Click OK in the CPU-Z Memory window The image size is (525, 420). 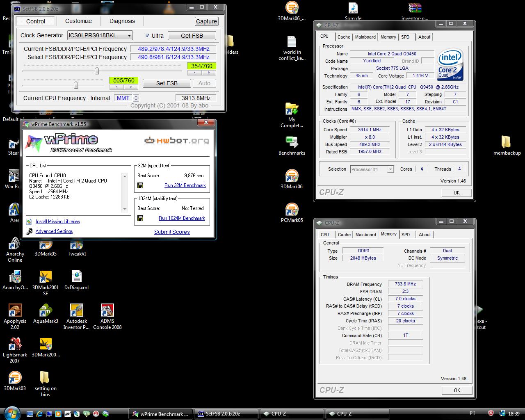coord(457,390)
